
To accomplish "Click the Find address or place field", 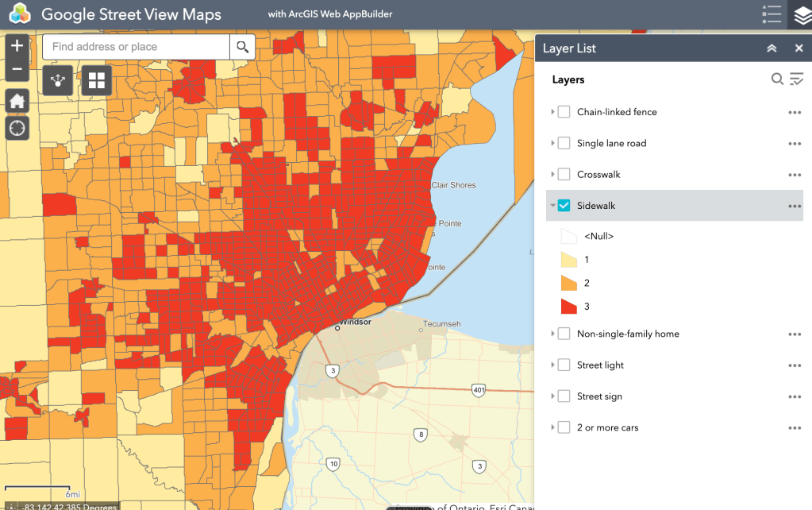I will coord(137,47).
